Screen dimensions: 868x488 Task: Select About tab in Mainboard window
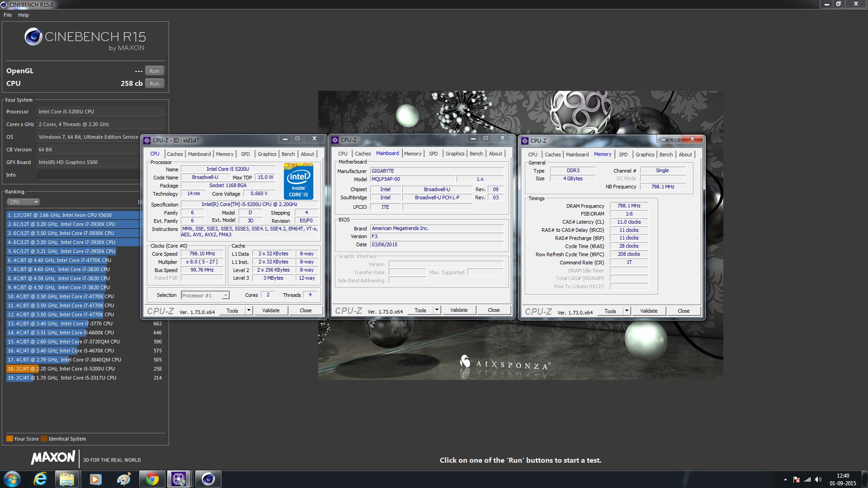tap(495, 154)
